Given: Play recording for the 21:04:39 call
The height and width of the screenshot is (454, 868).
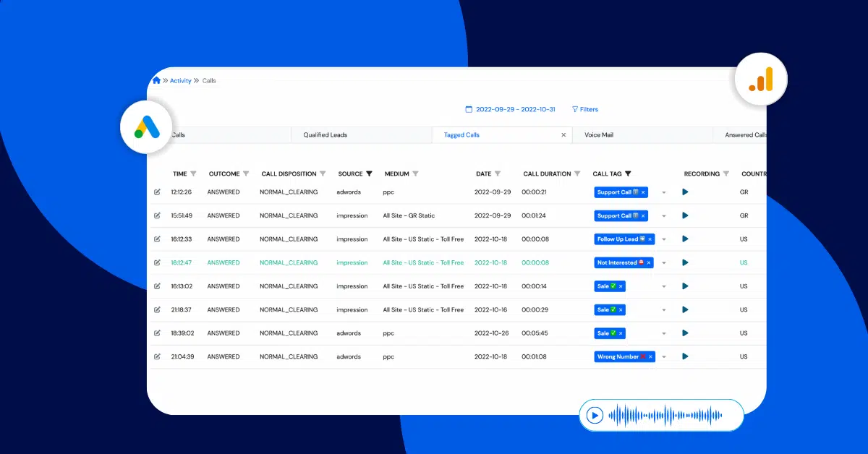Looking at the screenshot, I should [x=685, y=356].
